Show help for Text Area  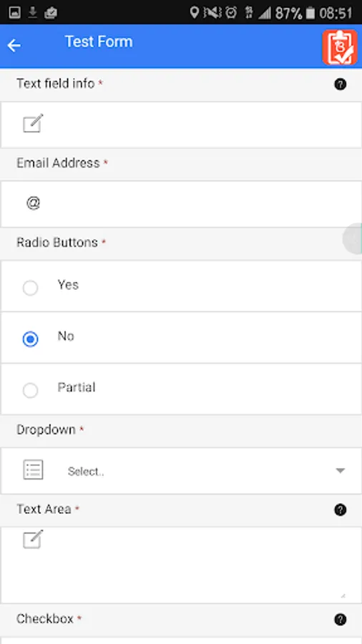(x=341, y=510)
